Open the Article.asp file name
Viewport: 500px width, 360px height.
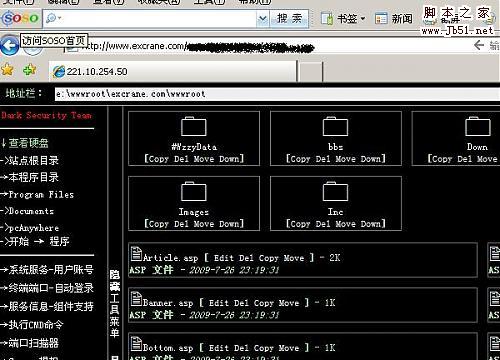tap(170, 258)
